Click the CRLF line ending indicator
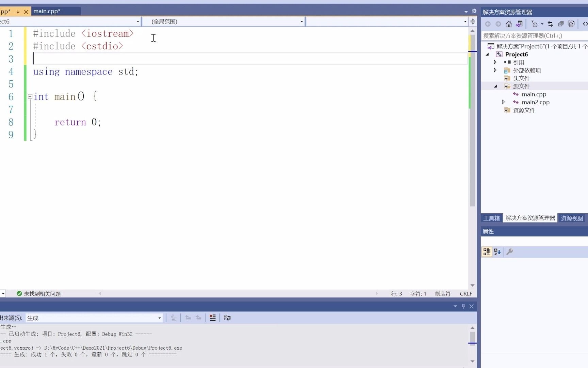This screenshot has width=588, height=368. pos(466,294)
